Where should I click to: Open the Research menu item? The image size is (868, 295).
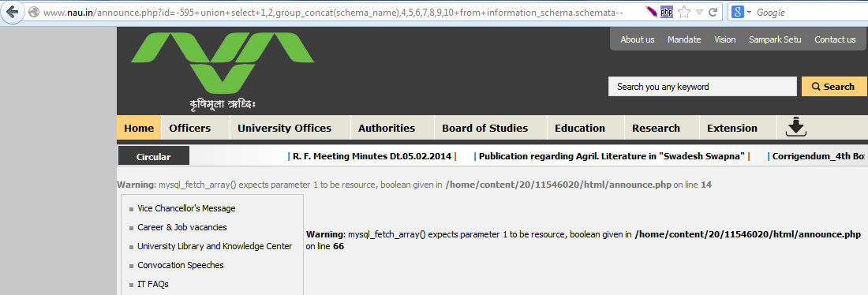point(656,128)
